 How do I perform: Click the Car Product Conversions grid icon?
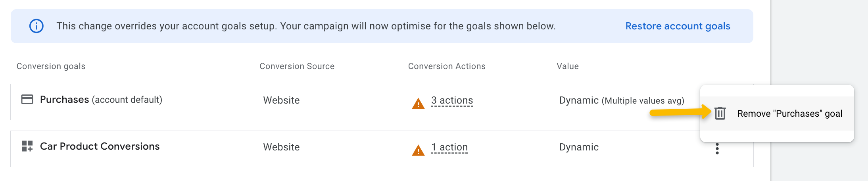coord(27,146)
